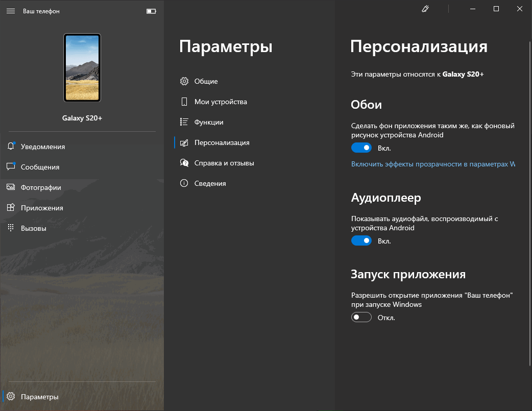Click the gear icon beside Общие
This screenshot has height=411, width=532.
click(184, 81)
